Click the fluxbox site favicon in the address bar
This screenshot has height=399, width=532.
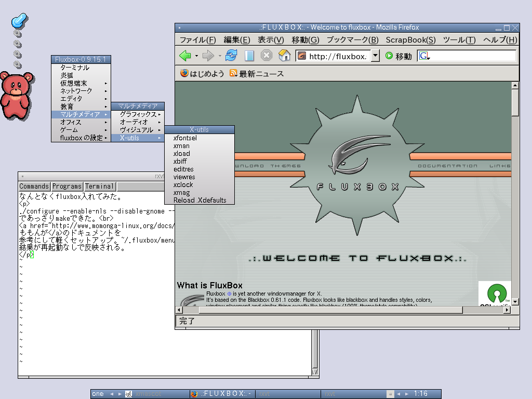(x=302, y=56)
